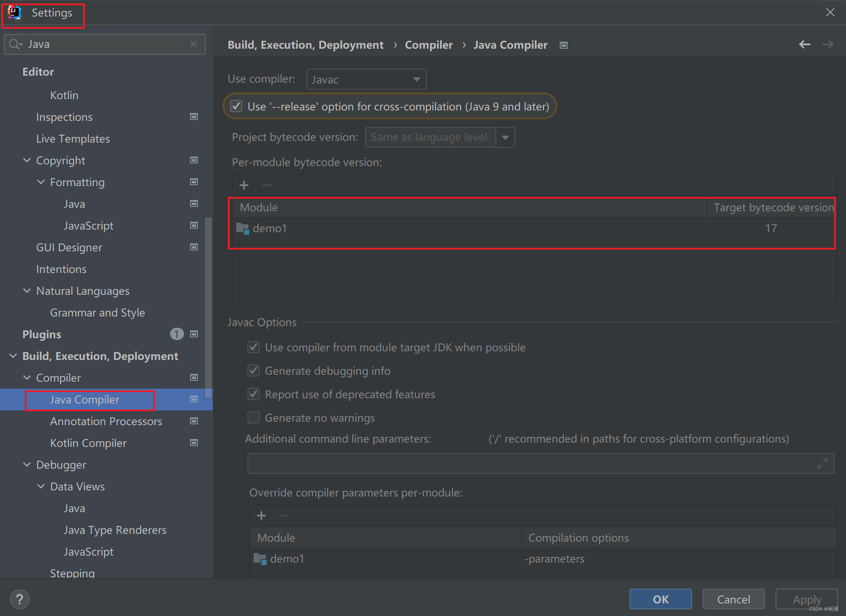Open the Use compiler Javac dropdown

pyautogui.click(x=366, y=80)
